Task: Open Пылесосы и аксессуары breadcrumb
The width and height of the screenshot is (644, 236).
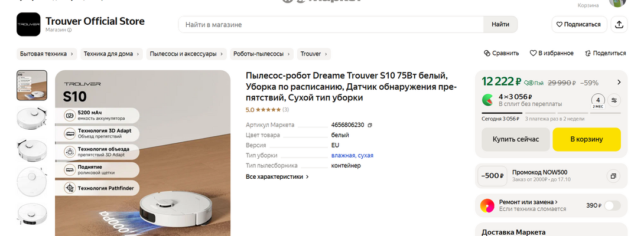Action: [186, 54]
